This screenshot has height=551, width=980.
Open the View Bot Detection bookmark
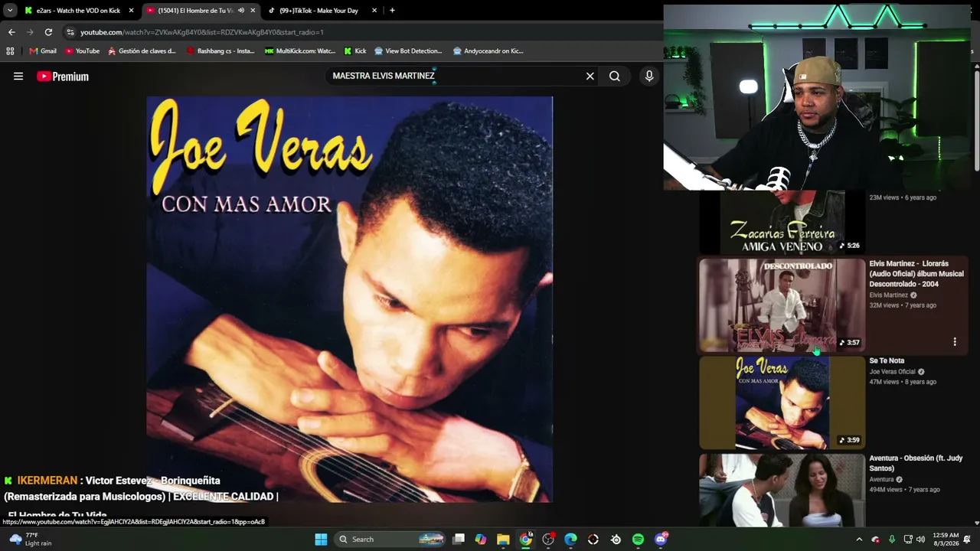click(408, 51)
